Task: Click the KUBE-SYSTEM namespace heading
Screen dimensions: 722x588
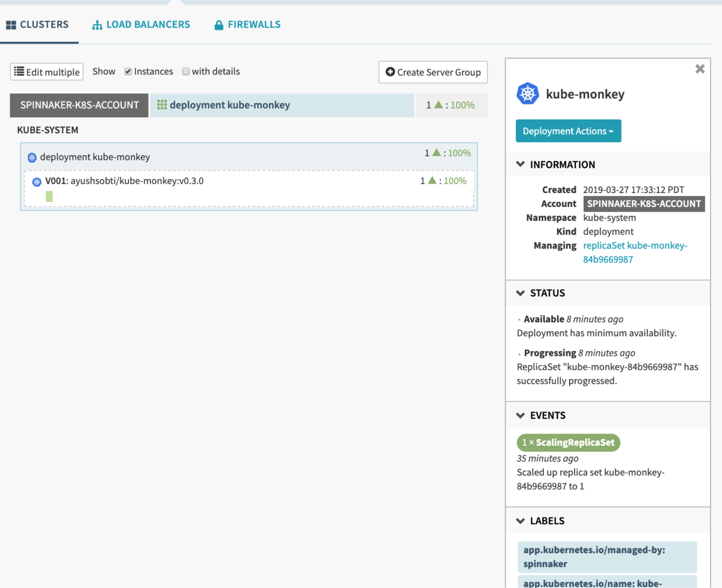Action: tap(48, 130)
